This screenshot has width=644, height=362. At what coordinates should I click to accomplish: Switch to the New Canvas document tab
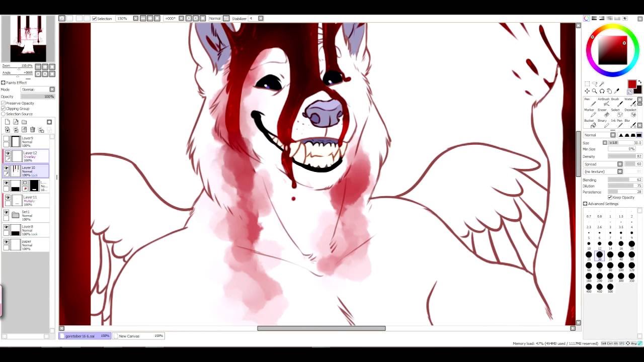click(x=139, y=336)
